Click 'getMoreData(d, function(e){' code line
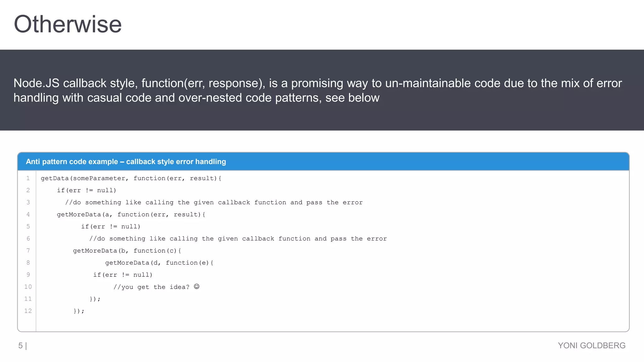 (x=159, y=263)
